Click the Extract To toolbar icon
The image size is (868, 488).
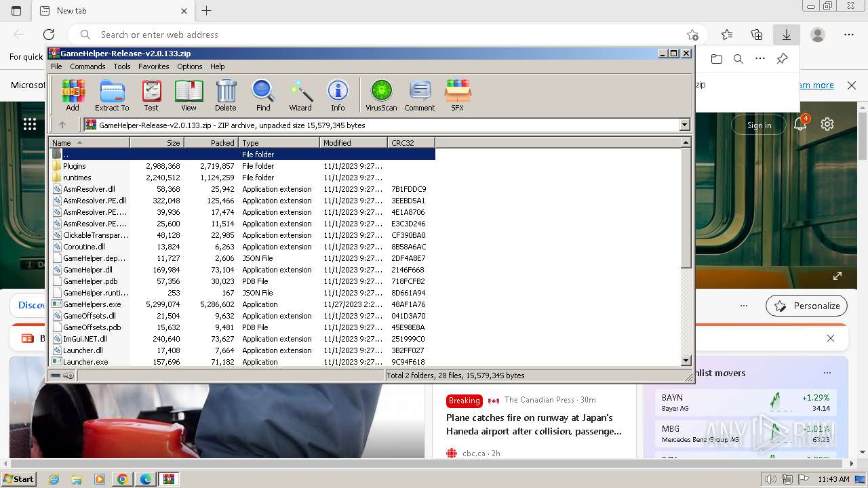pos(112,95)
